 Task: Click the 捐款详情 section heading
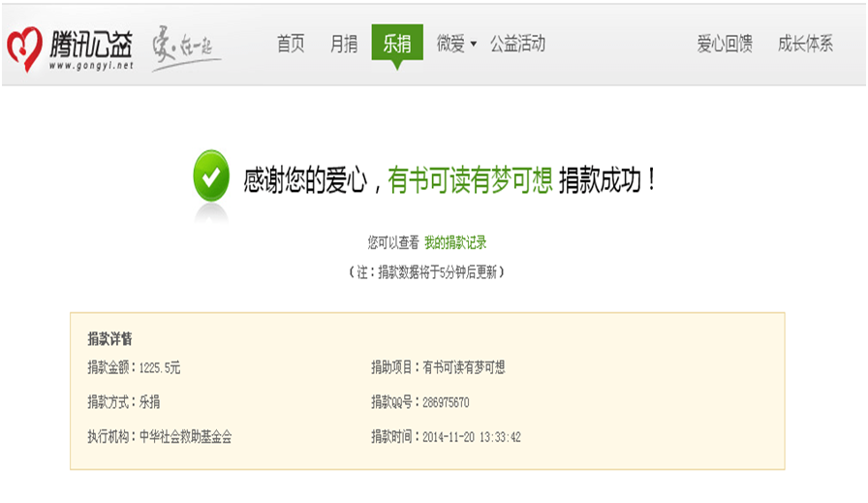coord(109,339)
